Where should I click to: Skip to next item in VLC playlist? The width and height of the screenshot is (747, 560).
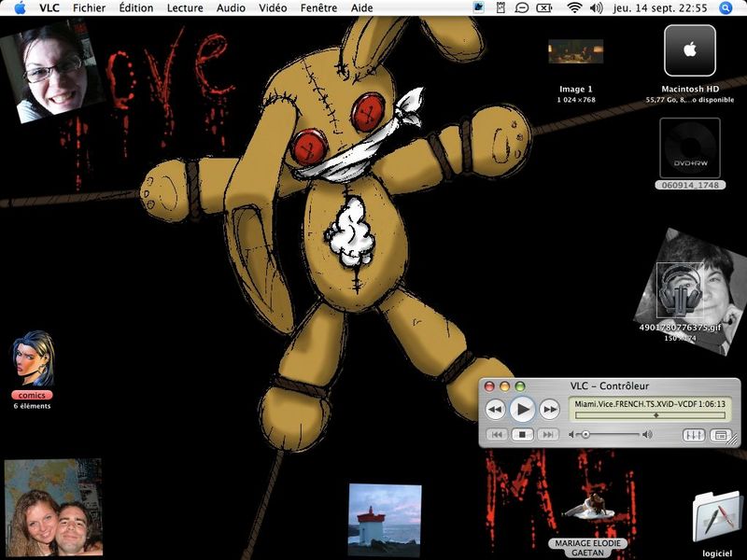(548, 434)
